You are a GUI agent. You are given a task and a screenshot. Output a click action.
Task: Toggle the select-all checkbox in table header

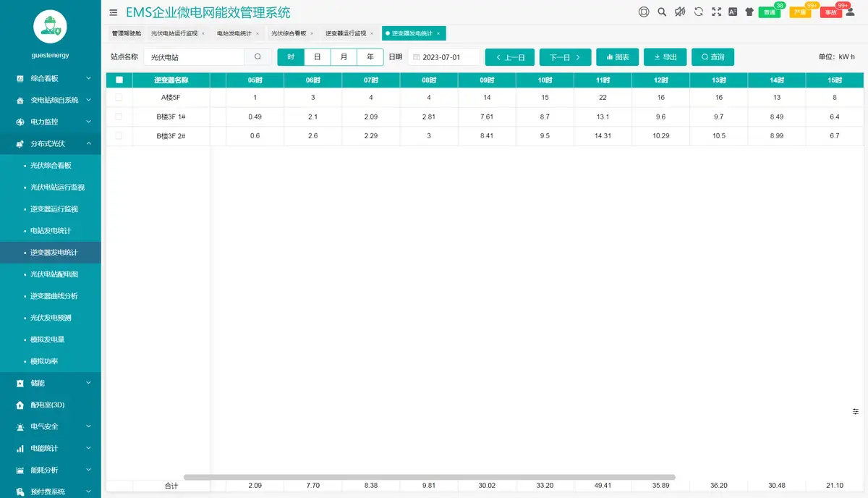coord(119,80)
